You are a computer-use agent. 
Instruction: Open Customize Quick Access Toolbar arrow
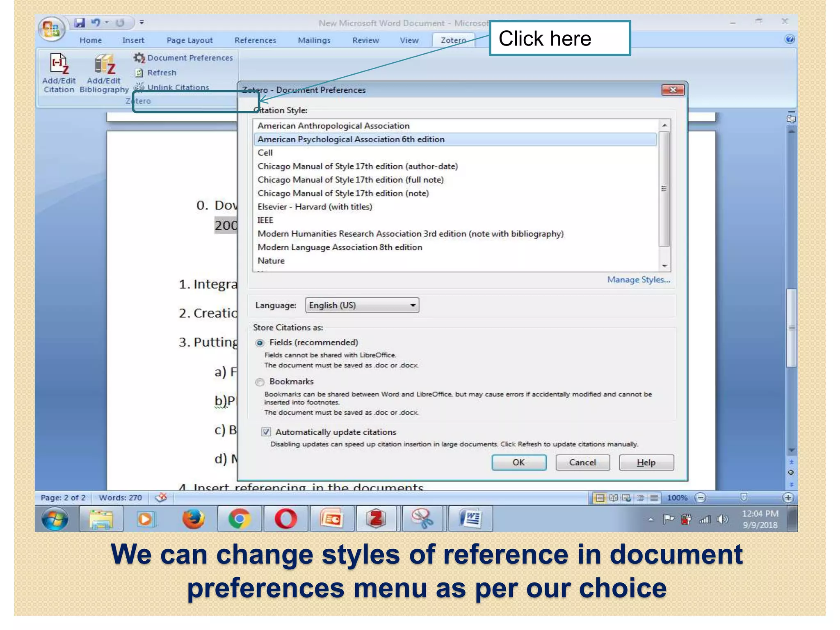pos(142,22)
